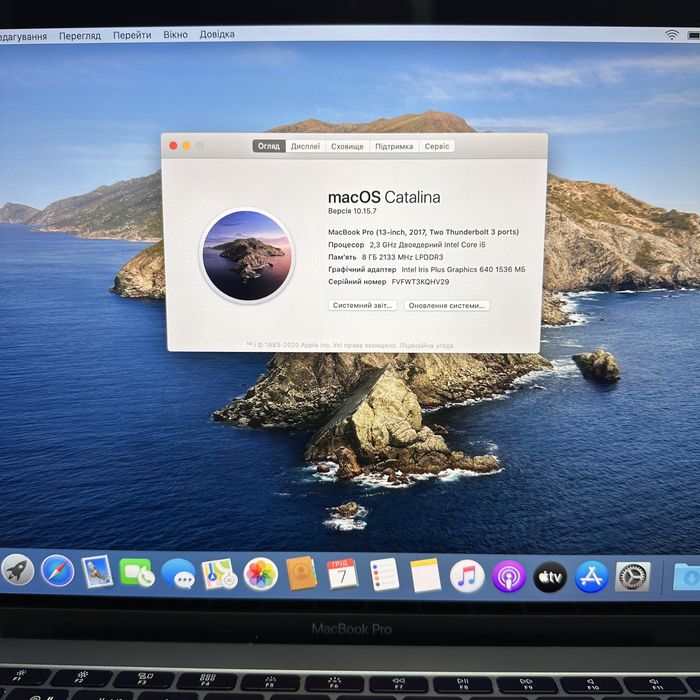Open Downloads folder in Dock
The image size is (700, 700).
[687, 577]
